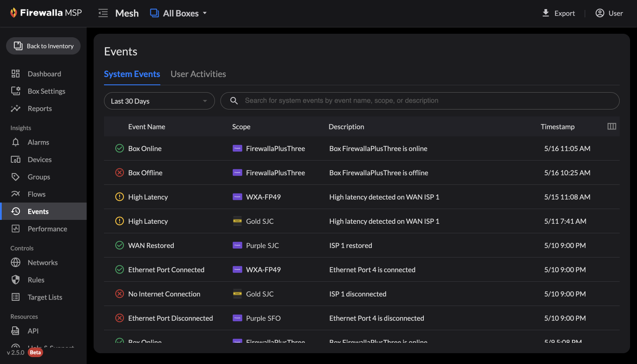Click the Gold SJC box icon for No Internet Connection
Screen dimensions: 637x364
(237, 294)
